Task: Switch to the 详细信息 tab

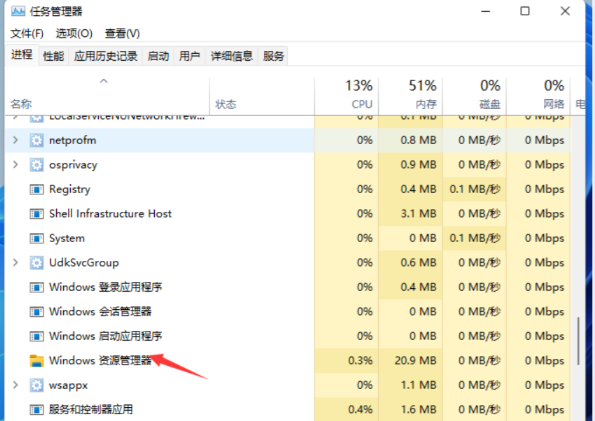Action: coord(231,56)
